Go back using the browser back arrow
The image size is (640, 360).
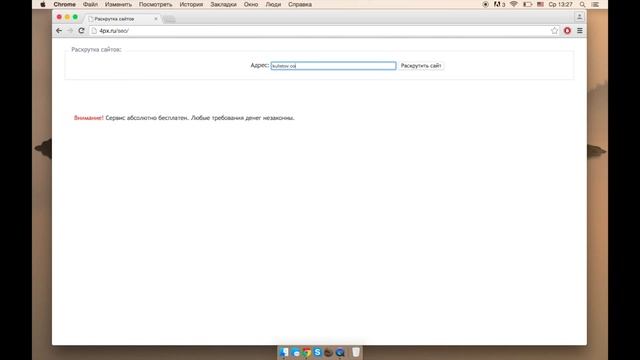[x=59, y=31]
